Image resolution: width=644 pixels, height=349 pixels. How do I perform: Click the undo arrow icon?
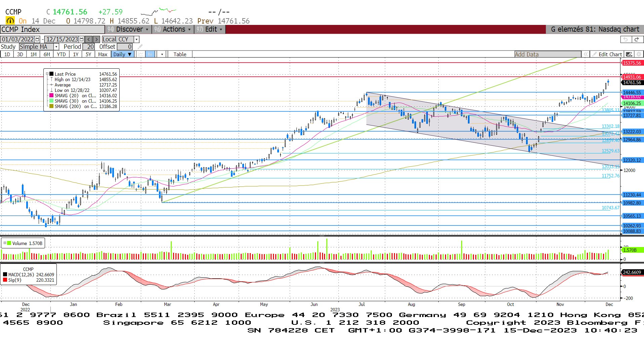[x=625, y=39]
